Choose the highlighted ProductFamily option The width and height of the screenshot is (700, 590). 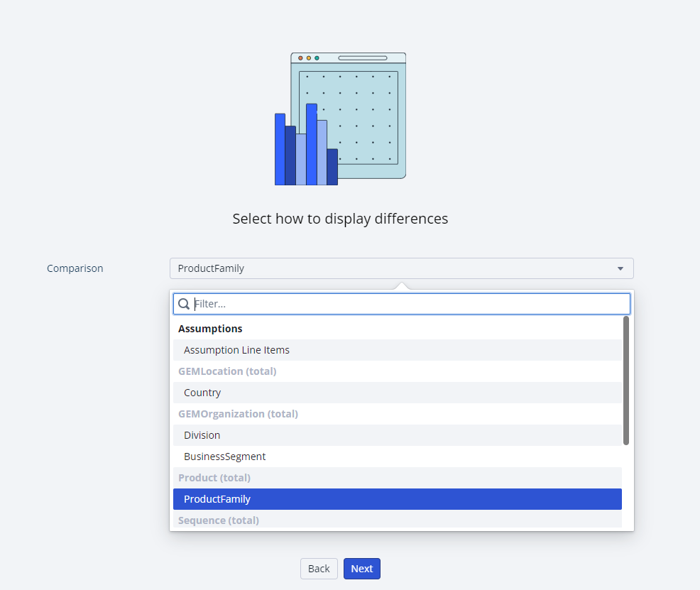(217, 499)
